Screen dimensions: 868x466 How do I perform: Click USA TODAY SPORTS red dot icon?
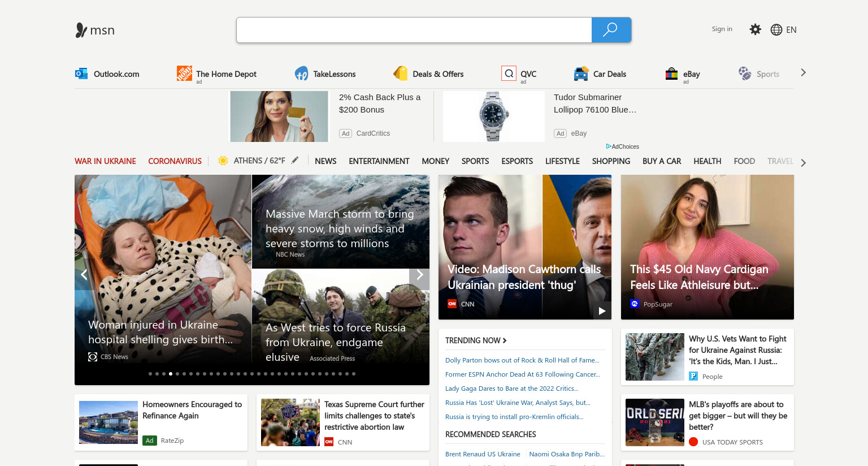693,442
